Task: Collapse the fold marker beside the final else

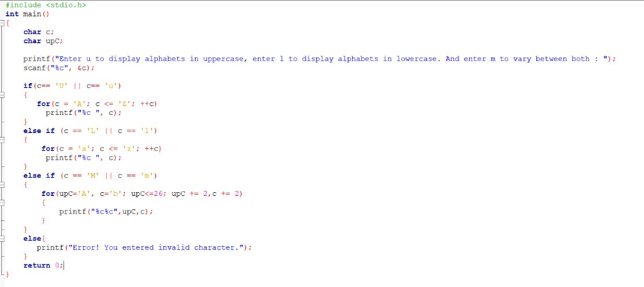Action: [x=2, y=238]
